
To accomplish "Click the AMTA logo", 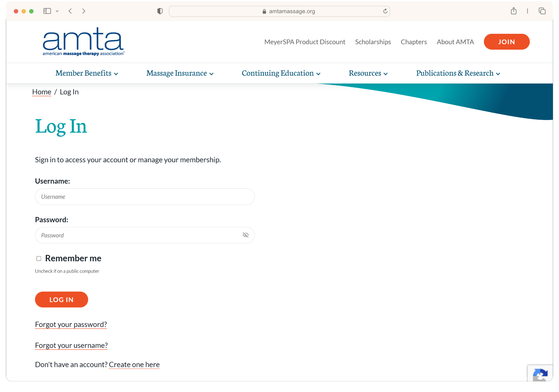I will (x=83, y=41).
